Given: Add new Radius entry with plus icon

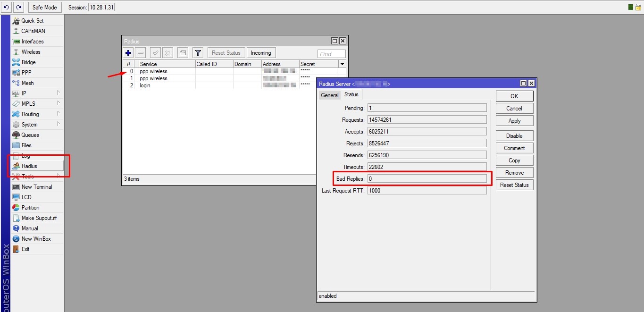Looking at the screenshot, I should click(128, 53).
